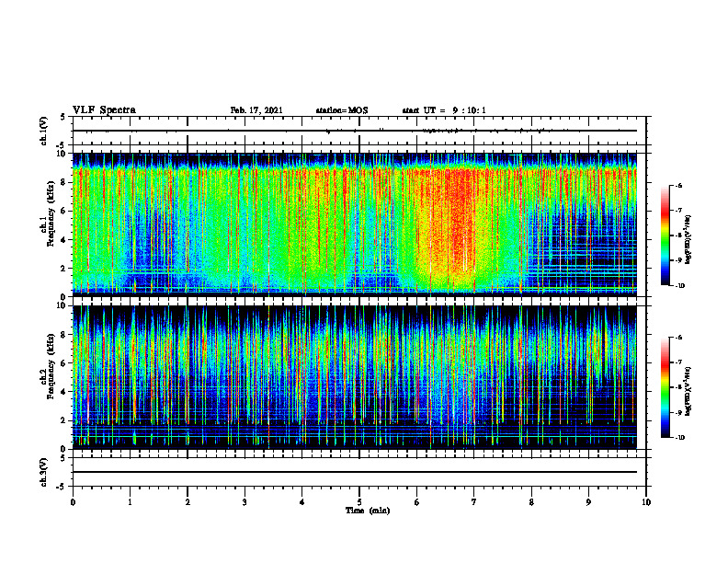Click the "Time (min)" x-axis label
The height and width of the screenshot is (563, 728).
click(x=368, y=511)
